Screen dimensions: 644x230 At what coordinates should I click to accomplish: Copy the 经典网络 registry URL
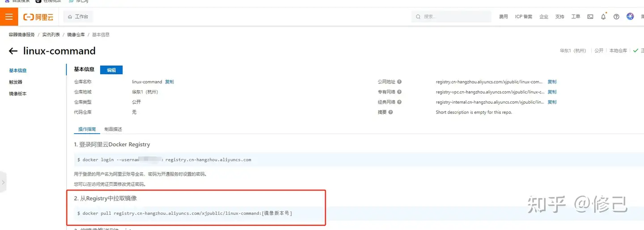point(552,102)
